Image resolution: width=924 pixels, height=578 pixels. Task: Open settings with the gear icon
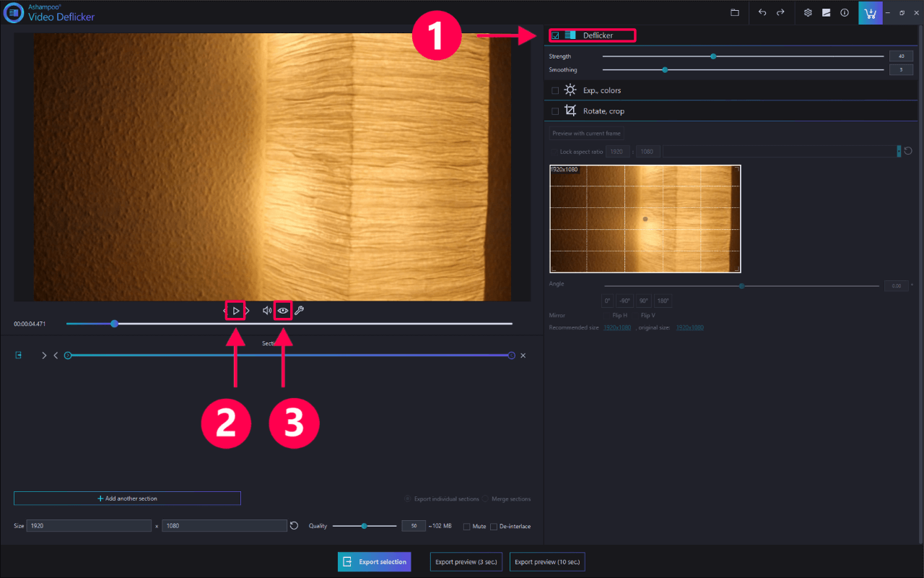(808, 13)
